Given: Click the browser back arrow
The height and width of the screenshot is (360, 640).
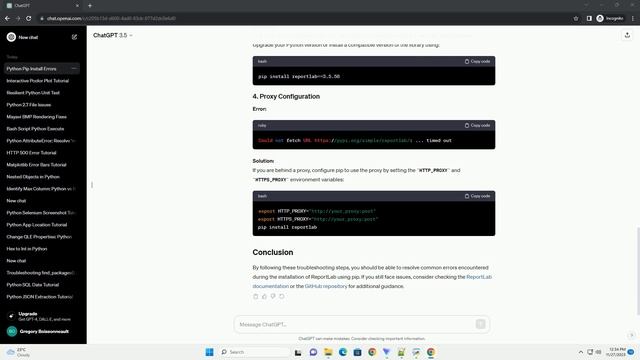Looking at the screenshot, I should tap(7, 18).
